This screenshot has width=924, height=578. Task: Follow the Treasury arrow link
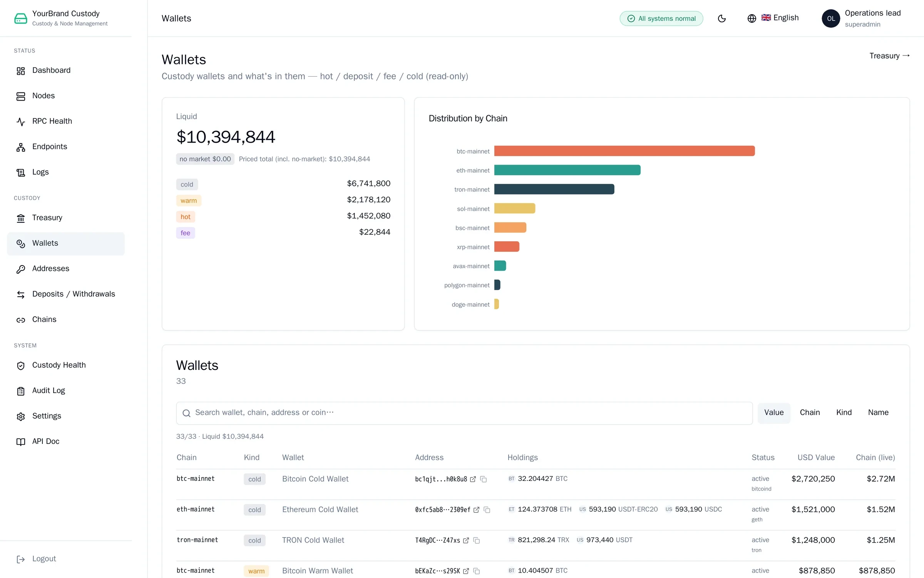889,56
